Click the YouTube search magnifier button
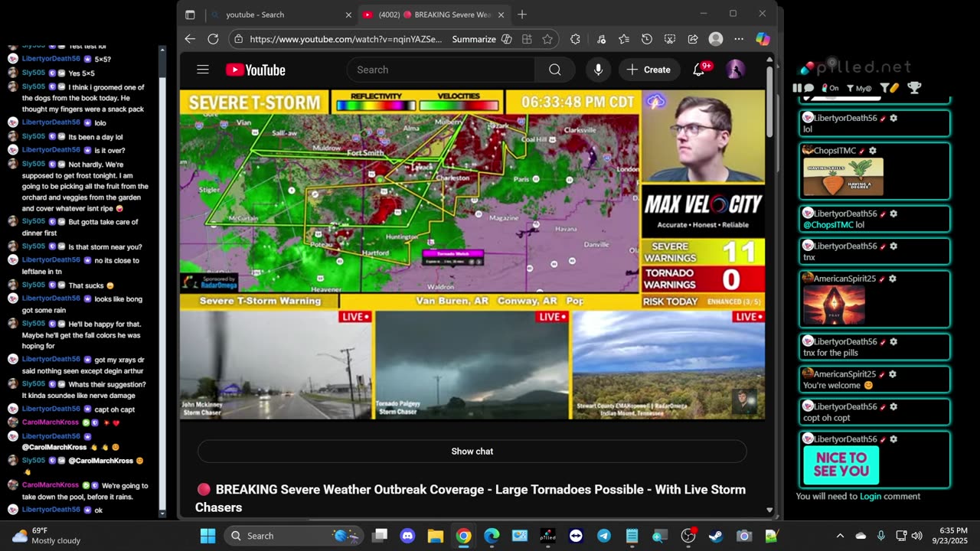The image size is (980, 551). coord(555,70)
